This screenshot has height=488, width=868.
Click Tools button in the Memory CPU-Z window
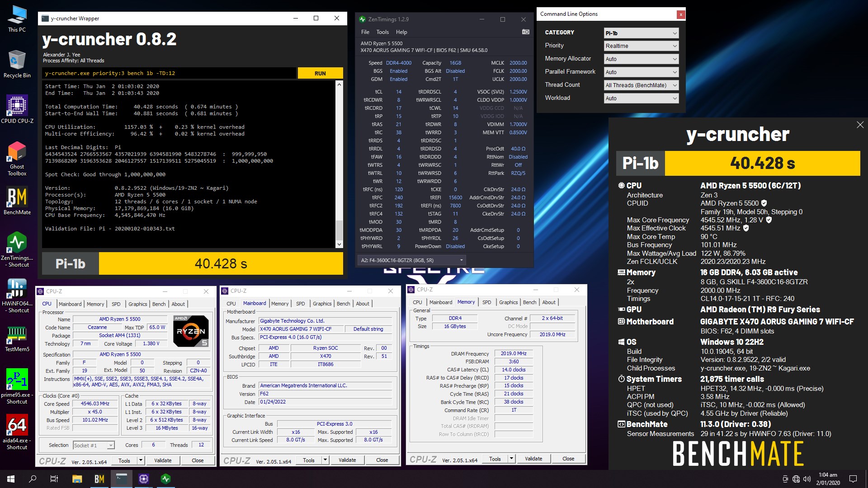(x=495, y=459)
